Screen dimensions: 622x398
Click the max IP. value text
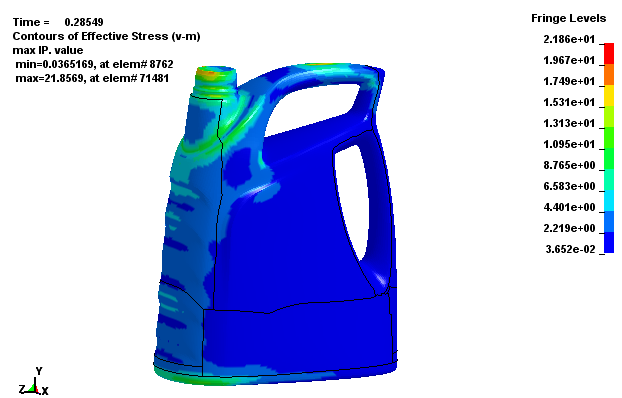pos(48,50)
